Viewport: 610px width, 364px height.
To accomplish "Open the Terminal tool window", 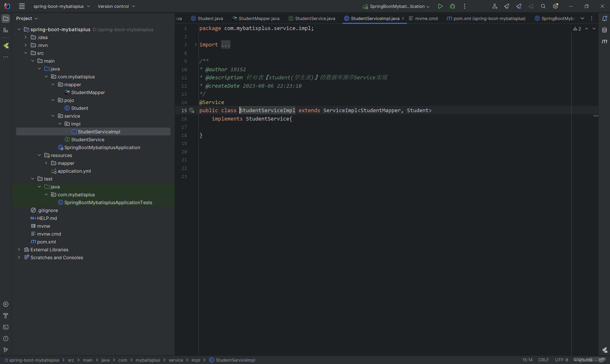I will pyautogui.click(x=6, y=327).
